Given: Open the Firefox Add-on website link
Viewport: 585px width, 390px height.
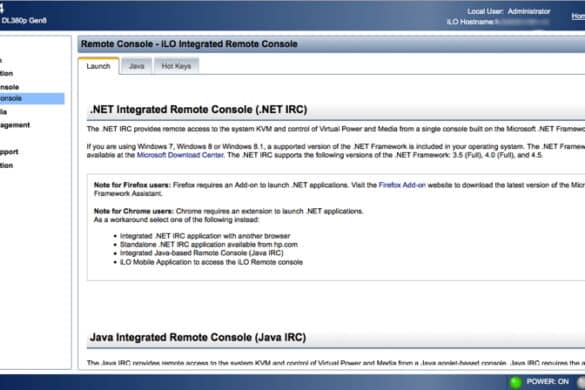Looking at the screenshot, I should pyautogui.click(x=402, y=185).
